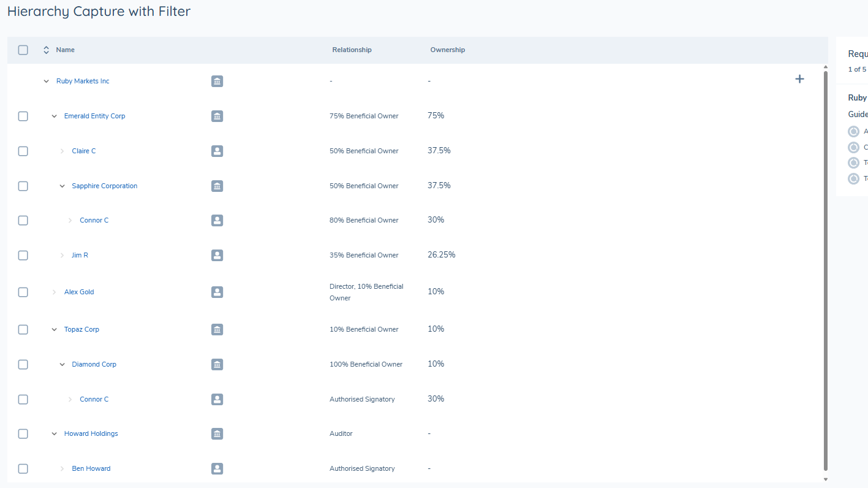868x488 pixels.
Task: Click the person icon for Claire C
Action: 217,151
